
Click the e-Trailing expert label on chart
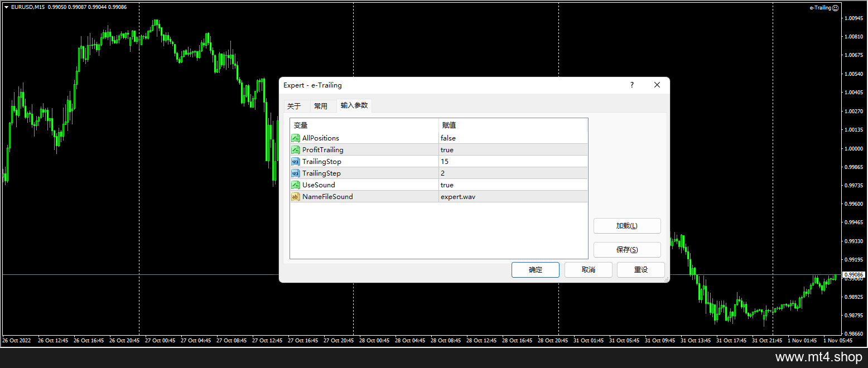click(x=820, y=8)
